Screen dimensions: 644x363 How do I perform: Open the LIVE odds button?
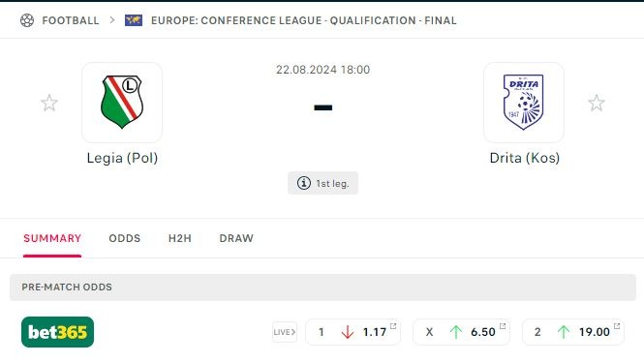pyautogui.click(x=285, y=332)
